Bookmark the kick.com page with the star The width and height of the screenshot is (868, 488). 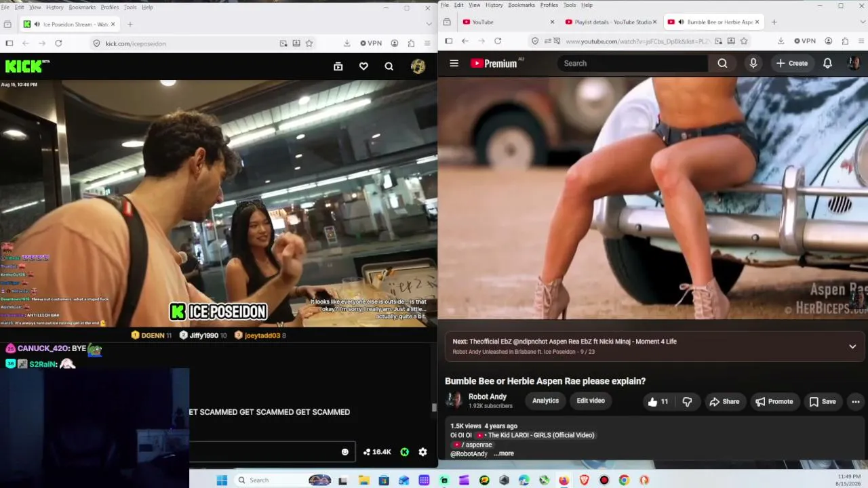(309, 43)
